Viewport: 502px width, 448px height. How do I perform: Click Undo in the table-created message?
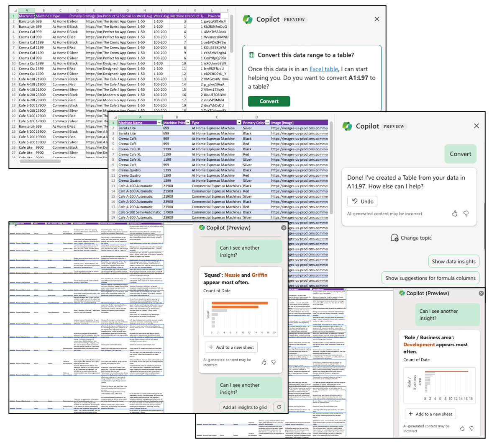pyautogui.click(x=362, y=201)
